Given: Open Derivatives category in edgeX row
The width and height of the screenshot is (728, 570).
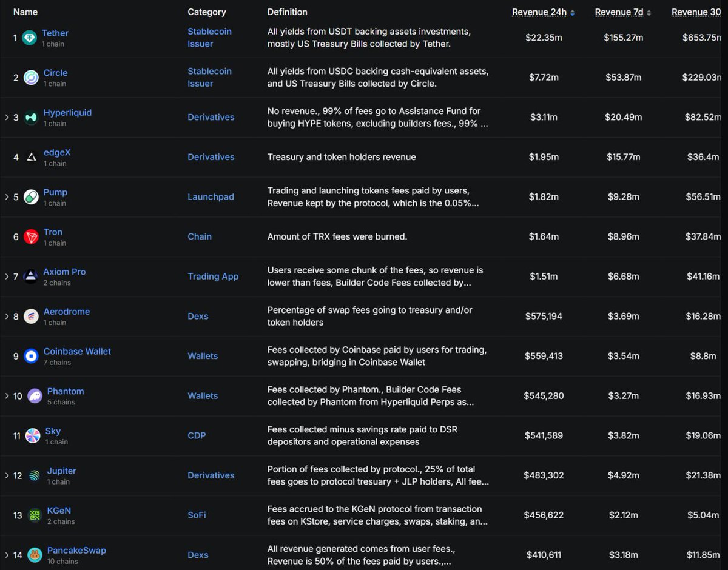Looking at the screenshot, I should coord(211,157).
